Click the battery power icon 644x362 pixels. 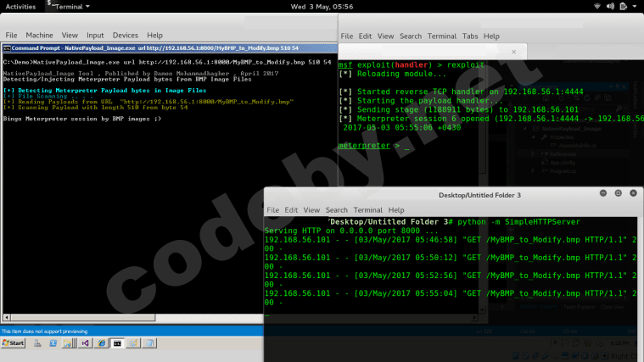(624, 6)
